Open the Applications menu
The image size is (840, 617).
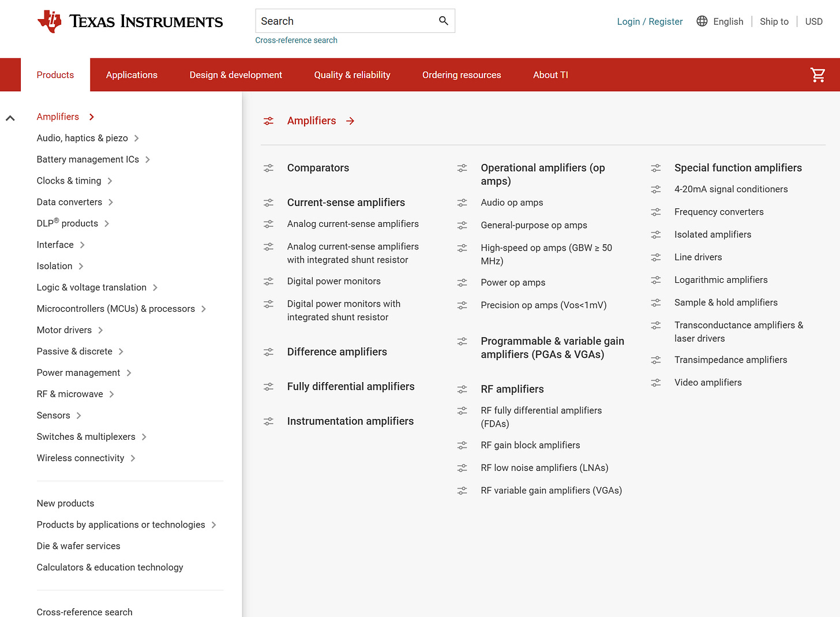point(132,75)
